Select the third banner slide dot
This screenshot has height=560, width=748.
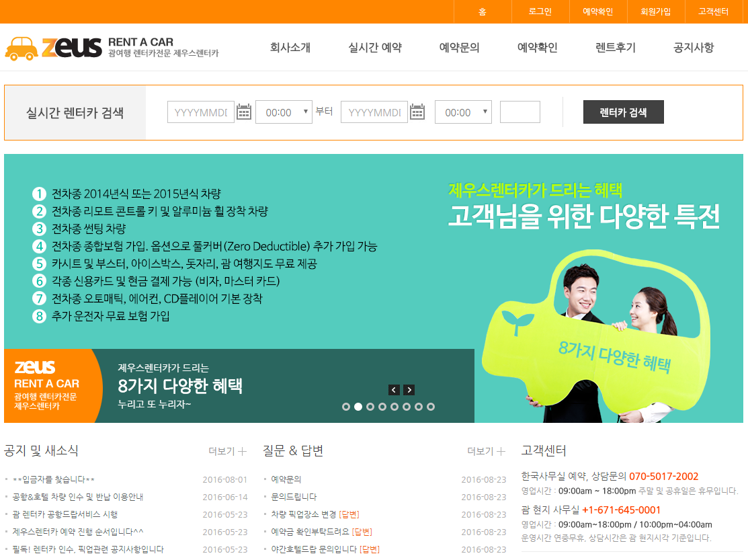tap(370, 407)
